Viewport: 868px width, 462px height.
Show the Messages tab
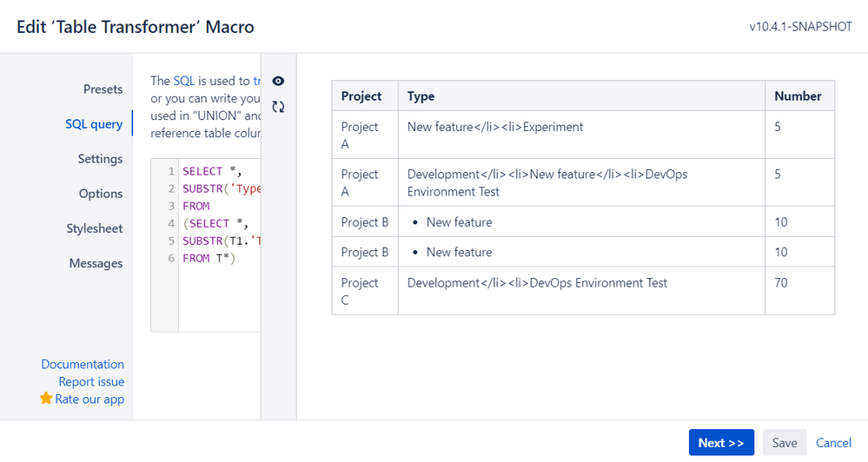pyautogui.click(x=96, y=263)
